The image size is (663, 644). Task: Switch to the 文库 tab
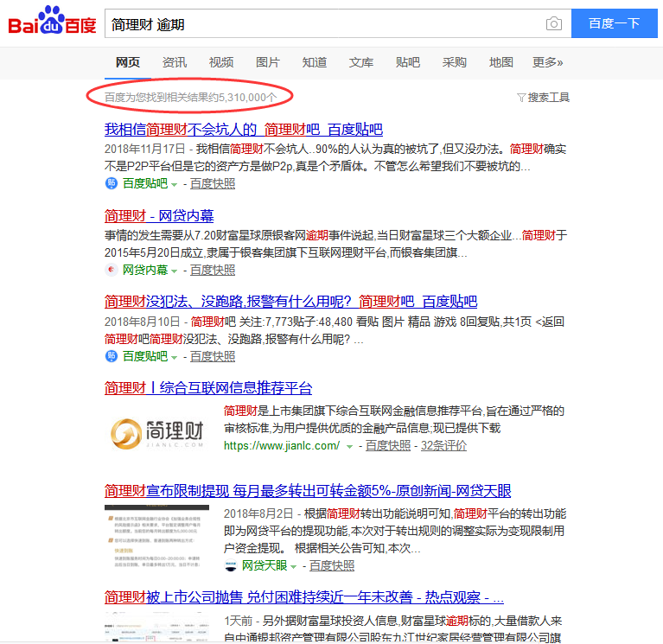[x=360, y=62]
